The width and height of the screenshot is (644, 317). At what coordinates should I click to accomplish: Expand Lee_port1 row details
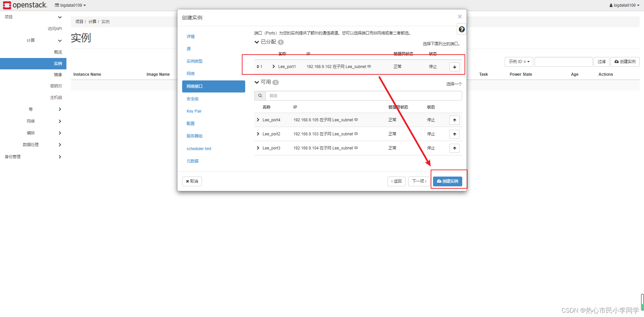point(274,66)
